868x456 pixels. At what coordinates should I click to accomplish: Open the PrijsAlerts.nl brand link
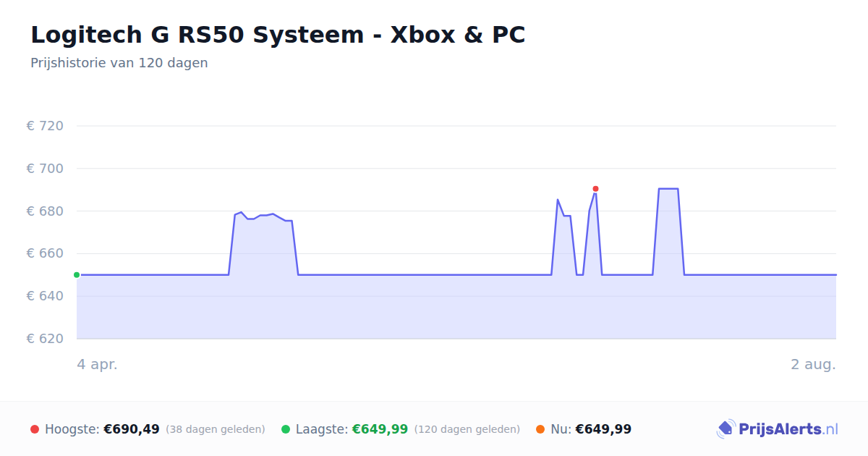point(778,429)
